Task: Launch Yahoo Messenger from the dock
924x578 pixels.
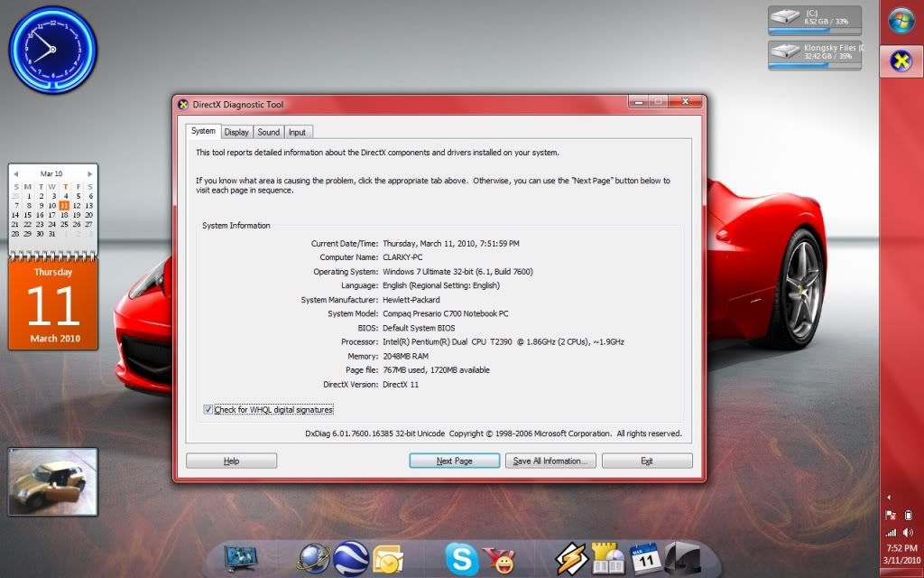Action: 498,560
